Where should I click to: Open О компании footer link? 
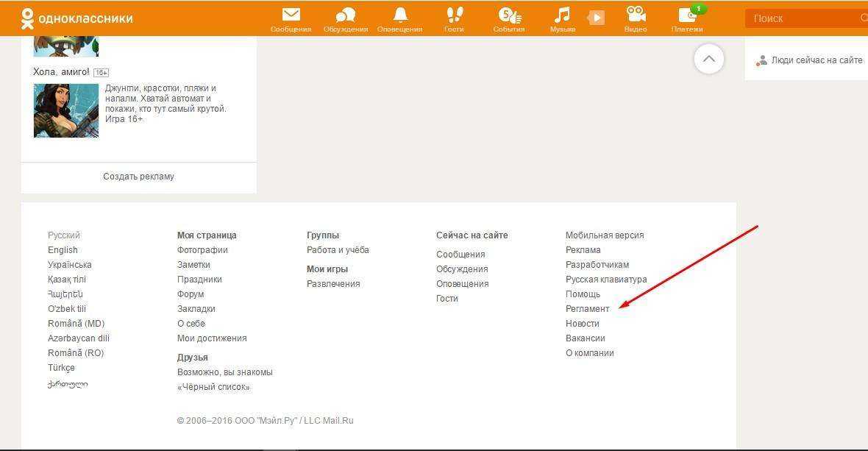click(589, 352)
